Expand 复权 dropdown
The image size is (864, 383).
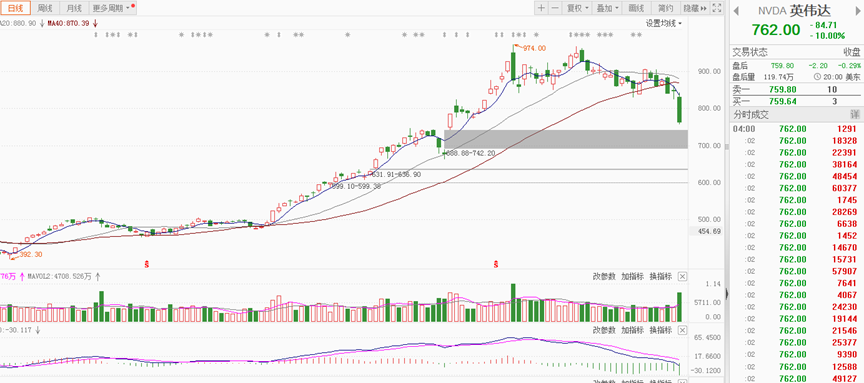(x=577, y=8)
